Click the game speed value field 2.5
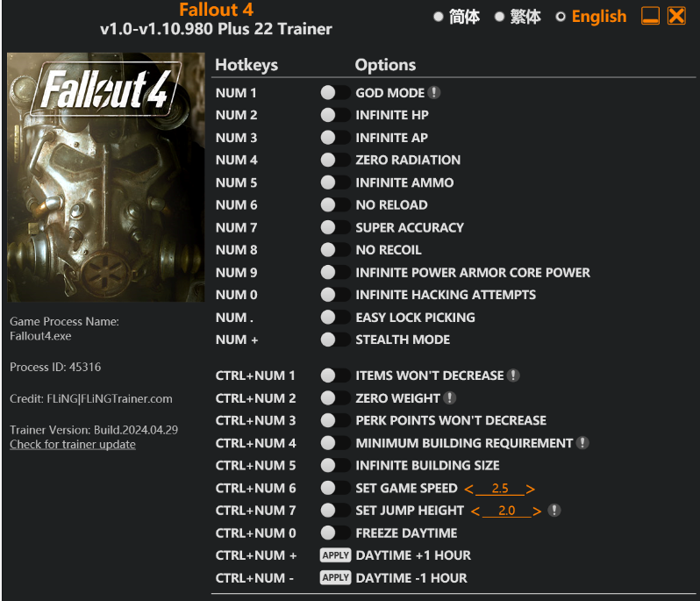The height and width of the screenshot is (601, 700). [x=500, y=489]
